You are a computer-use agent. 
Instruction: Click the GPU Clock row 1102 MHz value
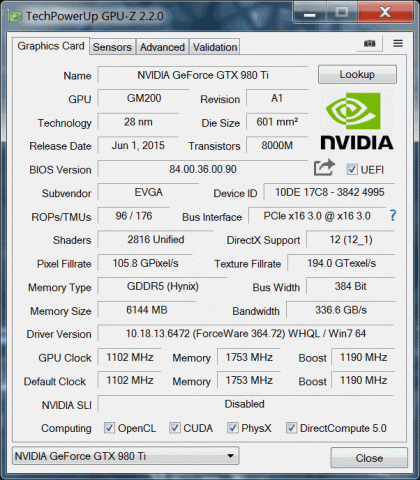(x=130, y=357)
